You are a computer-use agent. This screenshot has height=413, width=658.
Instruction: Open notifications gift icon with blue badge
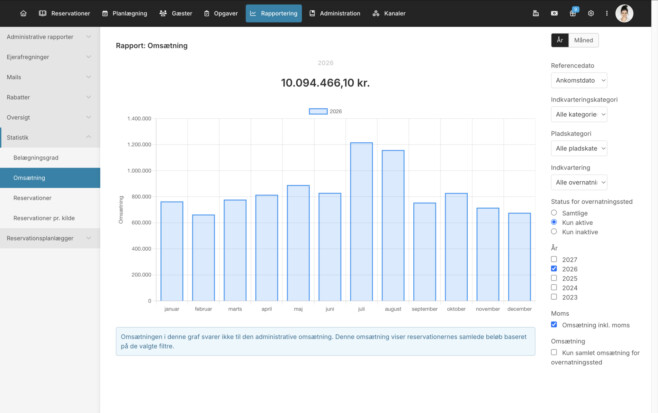point(573,13)
